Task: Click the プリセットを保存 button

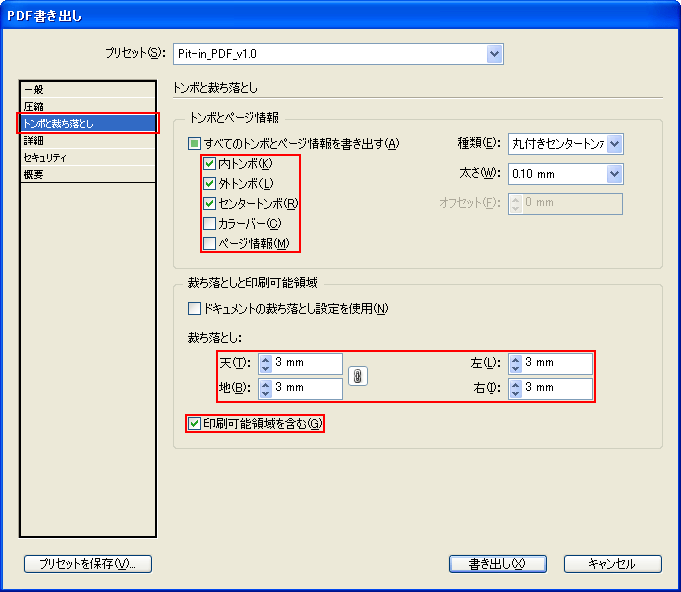Action: point(88,564)
